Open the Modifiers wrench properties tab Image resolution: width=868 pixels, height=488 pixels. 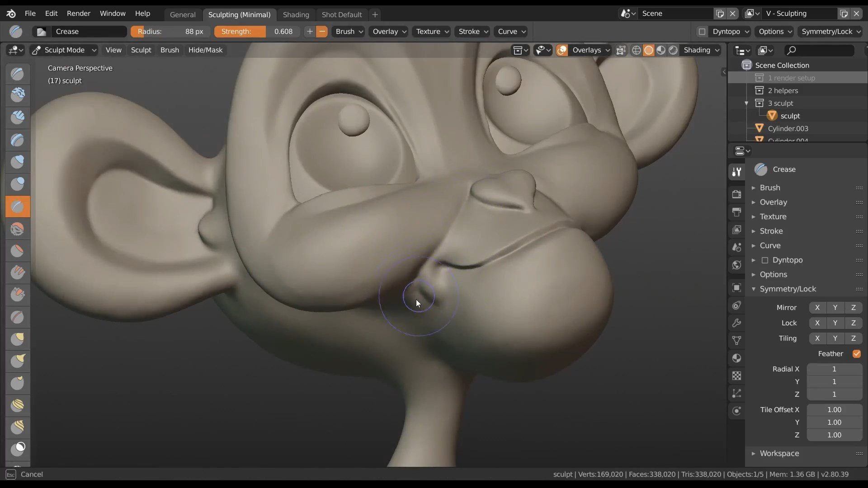[736, 323]
